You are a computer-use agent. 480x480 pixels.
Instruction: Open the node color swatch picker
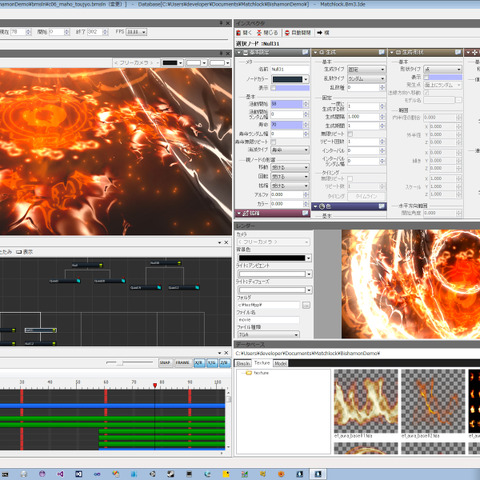290,79
